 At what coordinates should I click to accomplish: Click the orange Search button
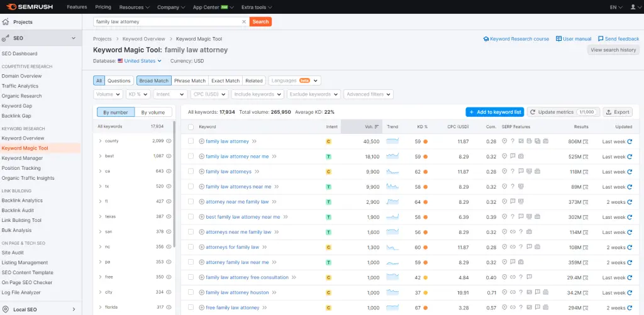260,22
